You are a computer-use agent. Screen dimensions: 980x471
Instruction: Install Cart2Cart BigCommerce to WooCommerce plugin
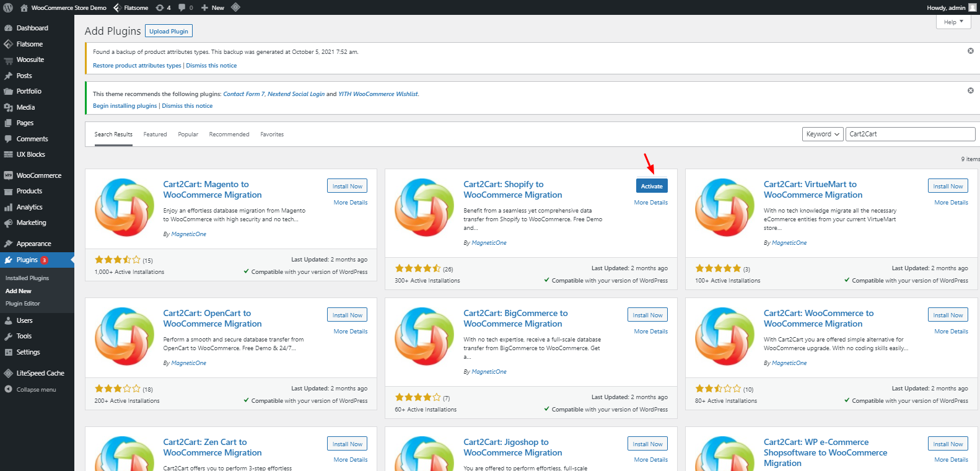tap(647, 315)
